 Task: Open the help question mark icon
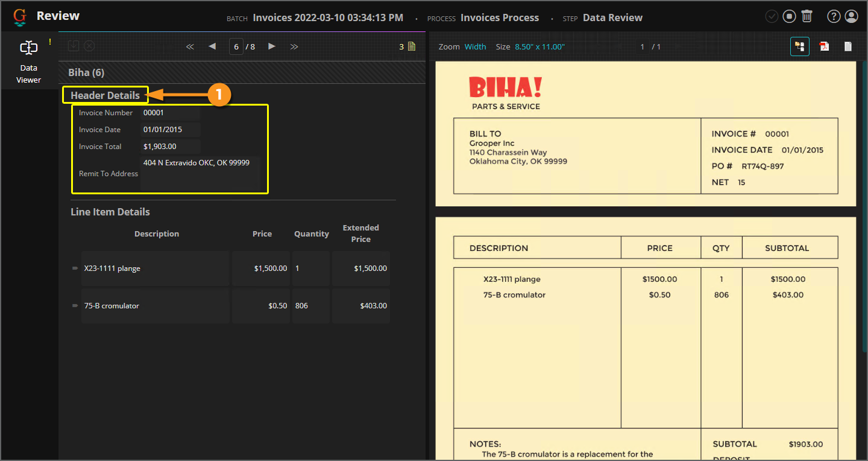834,16
